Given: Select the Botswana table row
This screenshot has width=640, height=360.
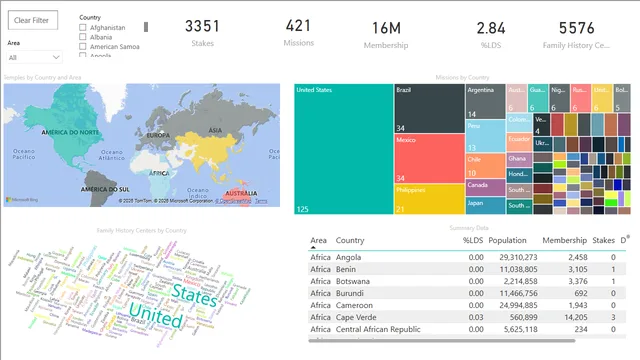Looking at the screenshot, I should (467, 281).
